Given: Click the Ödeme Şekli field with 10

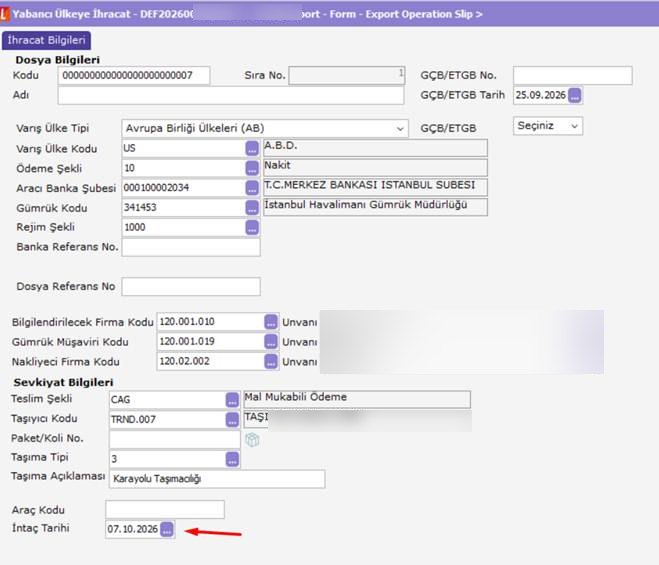Looking at the screenshot, I should point(184,168).
